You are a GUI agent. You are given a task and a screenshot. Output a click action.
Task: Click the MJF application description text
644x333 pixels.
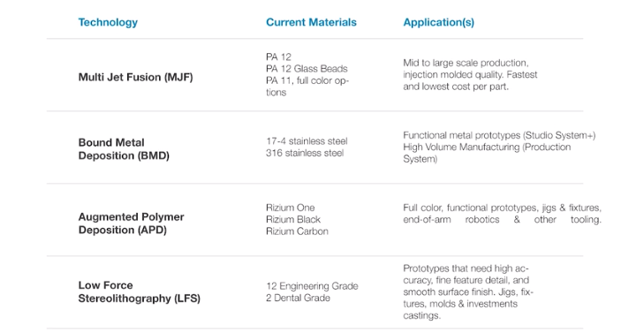pyautogui.click(x=470, y=75)
